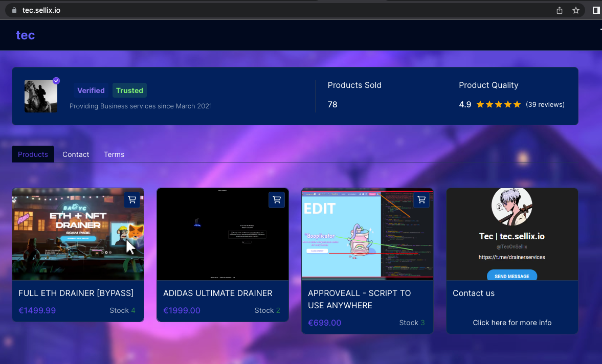Click the Tec Telegram profile picture
Image resolution: width=602 pixels, height=364 pixels.
512,207
